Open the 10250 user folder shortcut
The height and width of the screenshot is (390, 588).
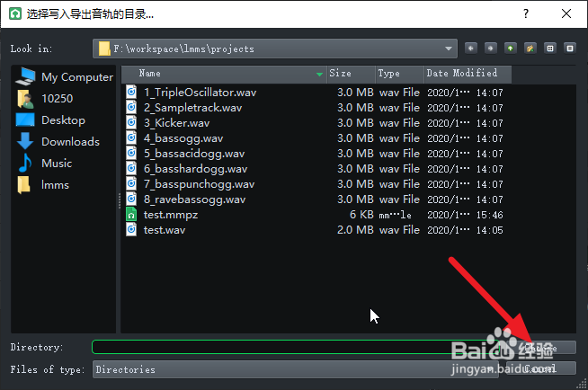click(x=45, y=99)
